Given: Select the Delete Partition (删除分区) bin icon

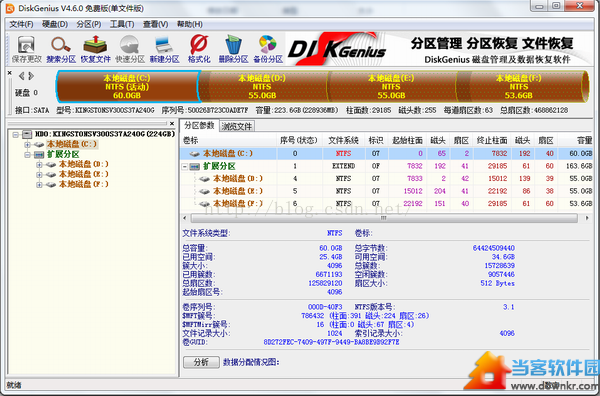Looking at the screenshot, I should click(x=233, y=49).
